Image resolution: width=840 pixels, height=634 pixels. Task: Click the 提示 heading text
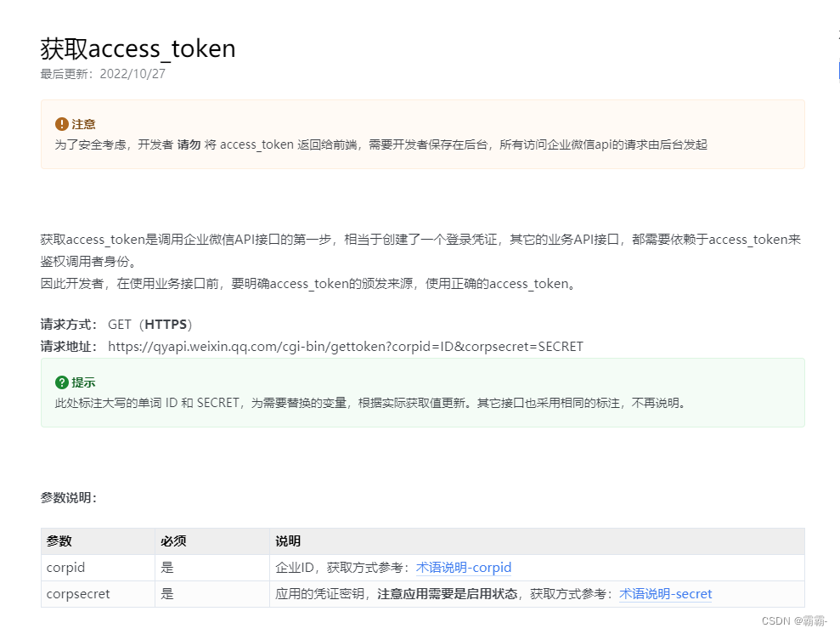tap(83, 382)
